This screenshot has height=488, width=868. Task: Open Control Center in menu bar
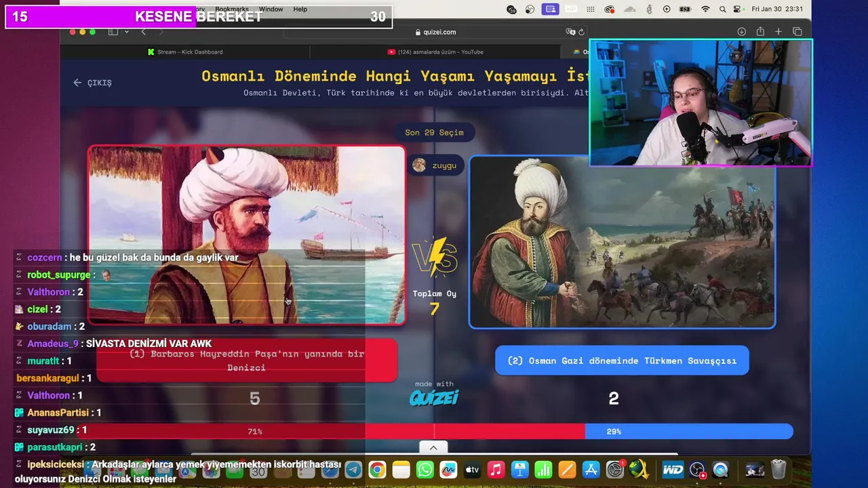click(738, 9)
